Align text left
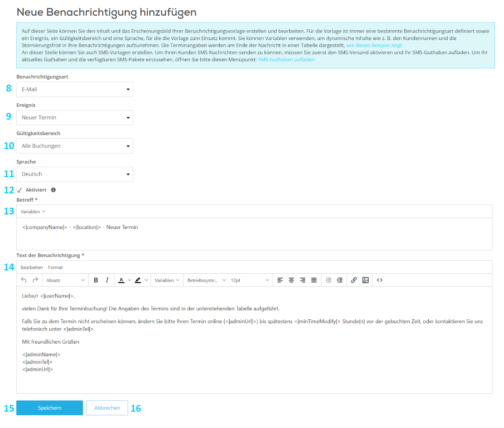Screen dimensions: 504x428 (x=280, y=280)
